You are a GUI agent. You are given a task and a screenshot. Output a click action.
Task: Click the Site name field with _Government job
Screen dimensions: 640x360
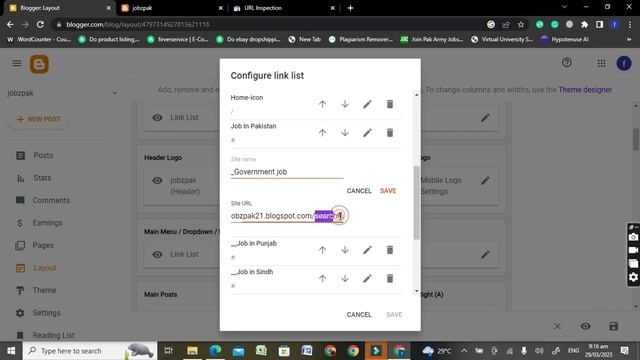point(287,172)
